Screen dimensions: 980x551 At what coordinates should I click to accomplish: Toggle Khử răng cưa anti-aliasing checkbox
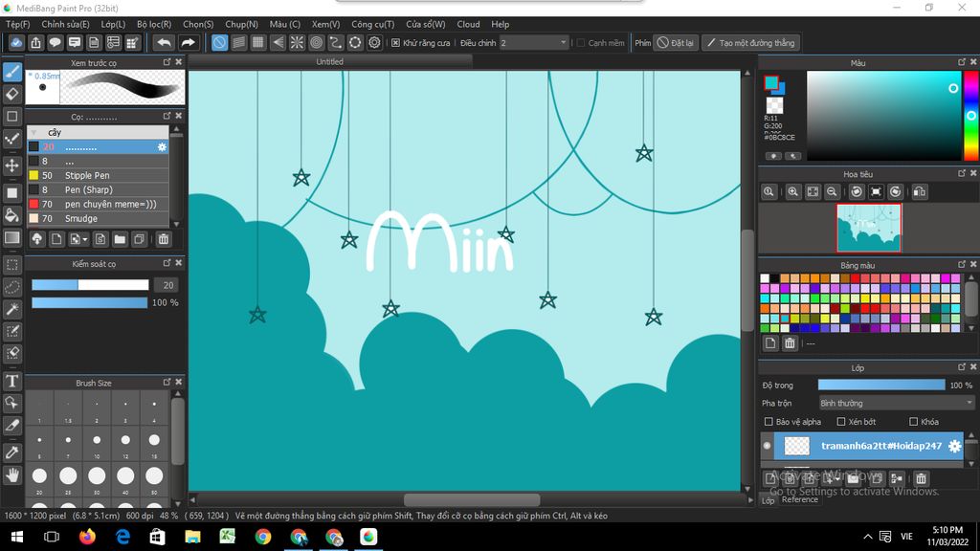click(x=395, y=42)
